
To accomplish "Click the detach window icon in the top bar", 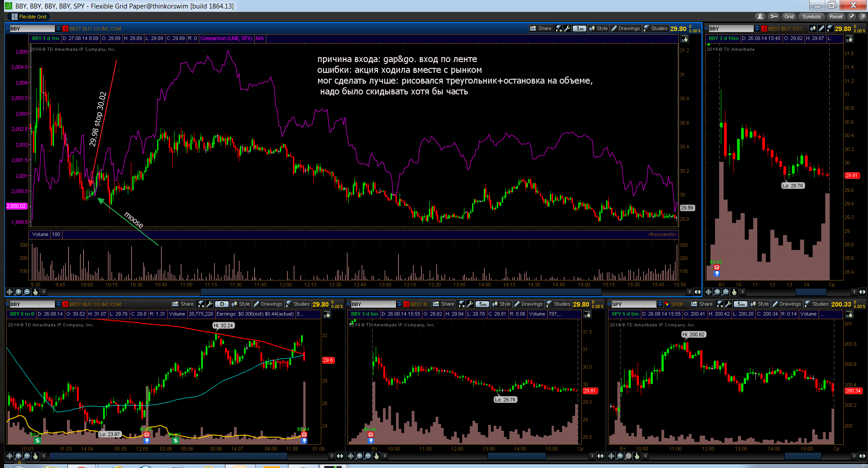I will point(863,17).
